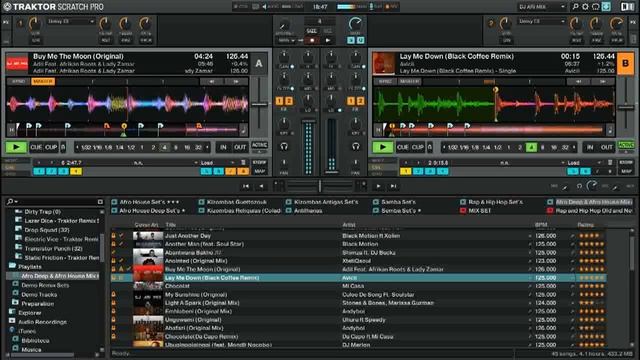
Task: Toggle the MASTER button on Deck B
Action: 409,82
